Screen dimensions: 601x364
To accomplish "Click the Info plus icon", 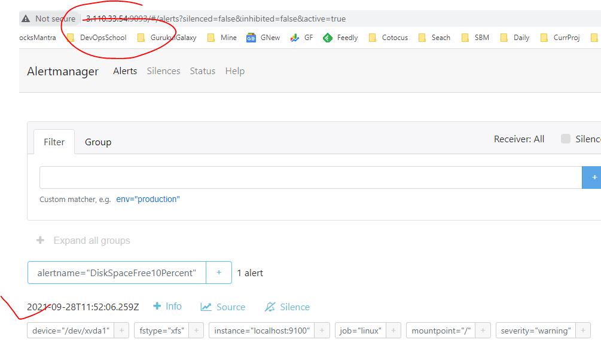I will tap(157, 307).
